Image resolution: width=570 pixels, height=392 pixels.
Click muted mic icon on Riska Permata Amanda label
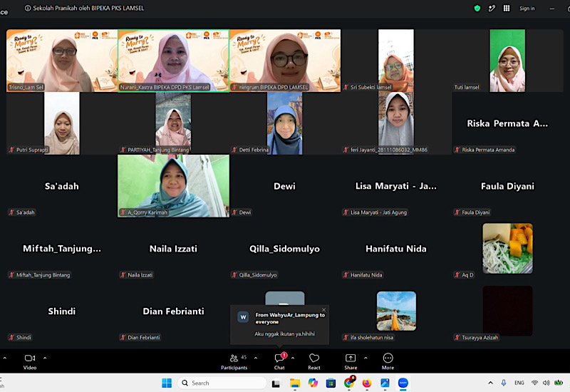pyautogui.click(x=457, y=150)
